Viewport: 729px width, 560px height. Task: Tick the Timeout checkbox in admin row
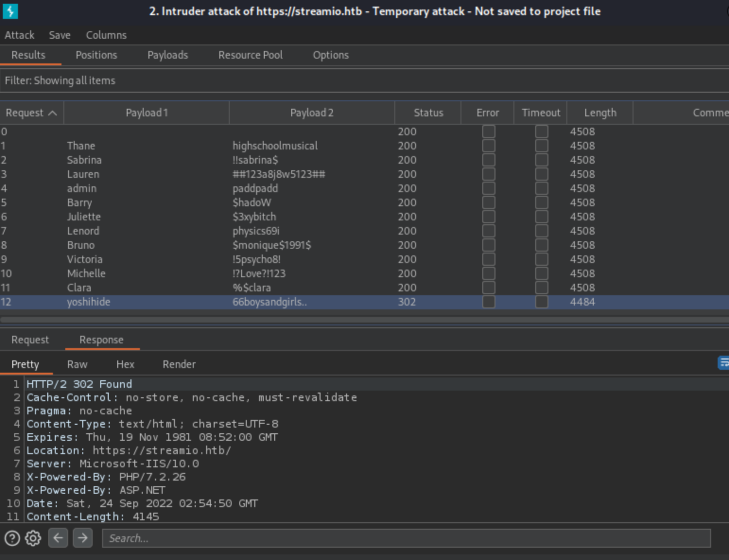(x=542, y=188)
